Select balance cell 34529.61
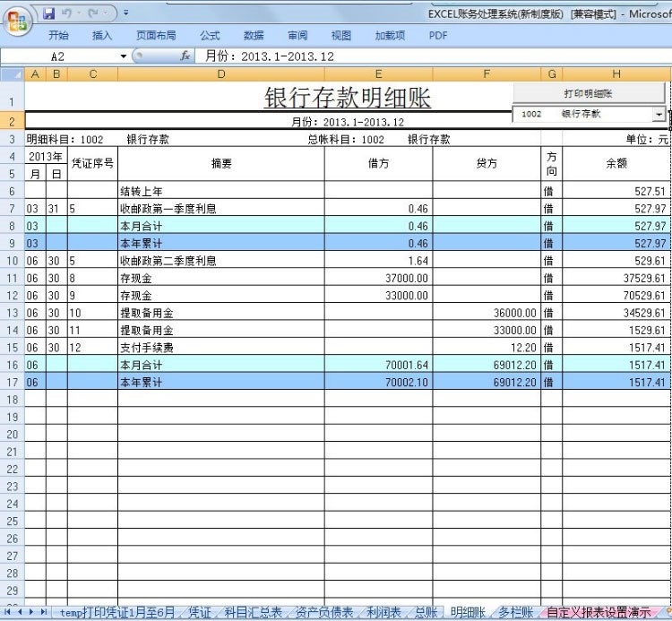Screen dimensions: 672x621 [x=616, y=313]
